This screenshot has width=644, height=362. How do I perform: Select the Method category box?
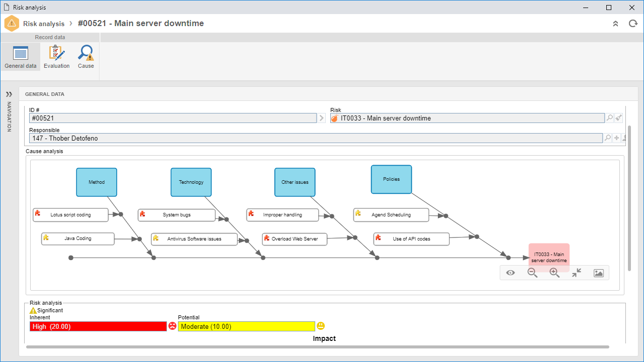click(97, 182)
